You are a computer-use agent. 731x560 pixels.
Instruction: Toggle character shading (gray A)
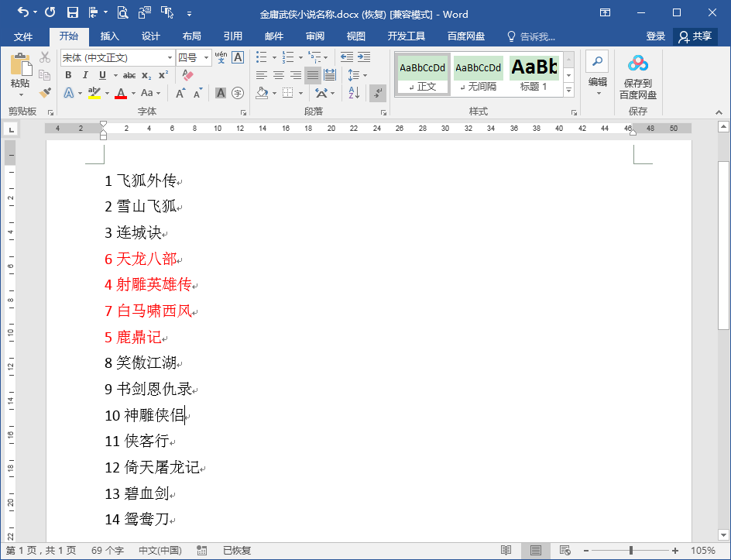coord(221,93)
